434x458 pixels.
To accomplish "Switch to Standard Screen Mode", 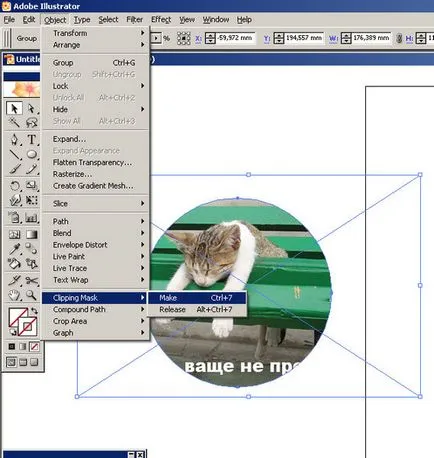I will click(x=11, y=362).
